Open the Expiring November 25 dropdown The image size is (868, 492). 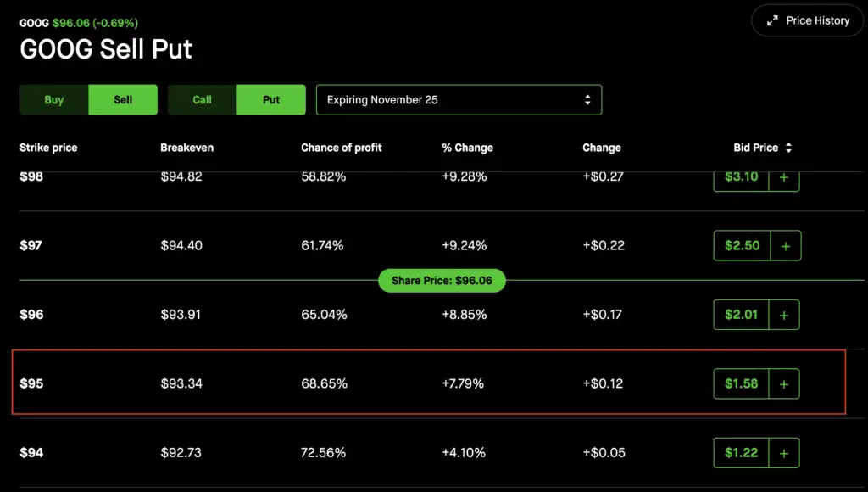coord(459,100)
